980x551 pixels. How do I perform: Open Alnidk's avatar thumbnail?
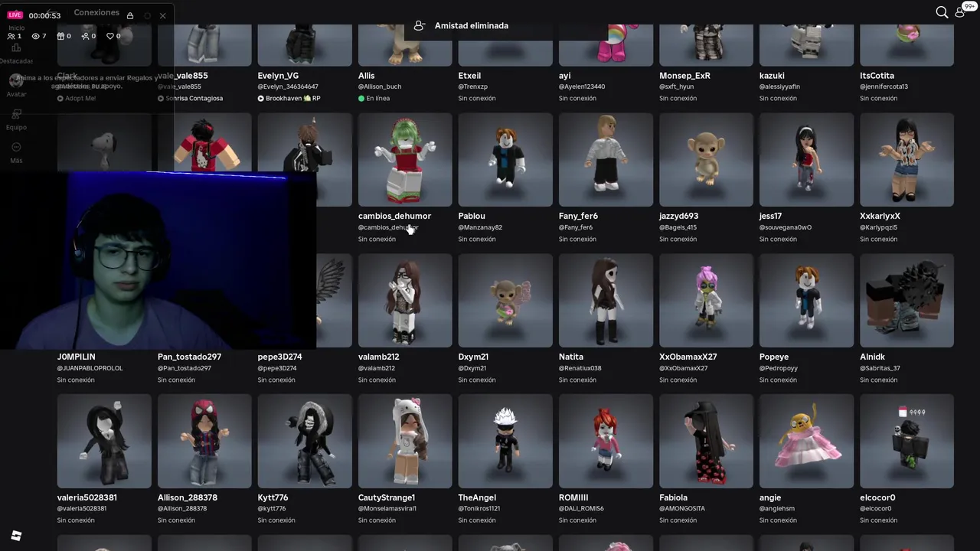906,300
